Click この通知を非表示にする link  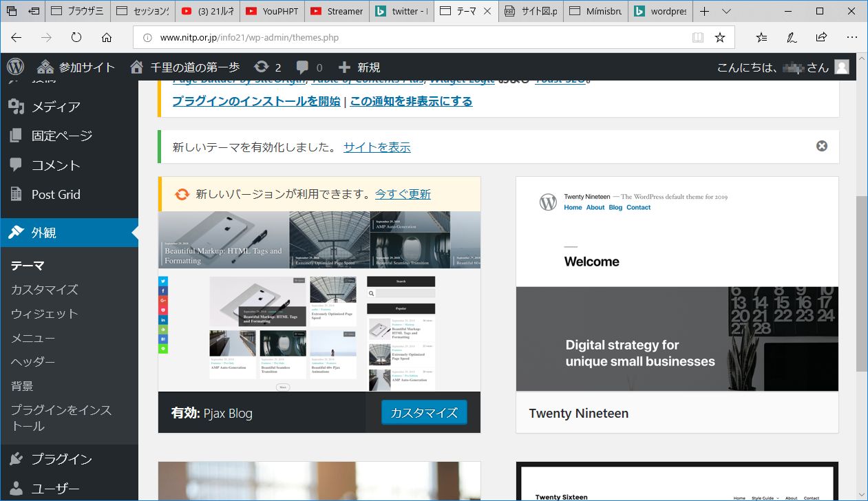pyautogui.click(x=411, y=101)
